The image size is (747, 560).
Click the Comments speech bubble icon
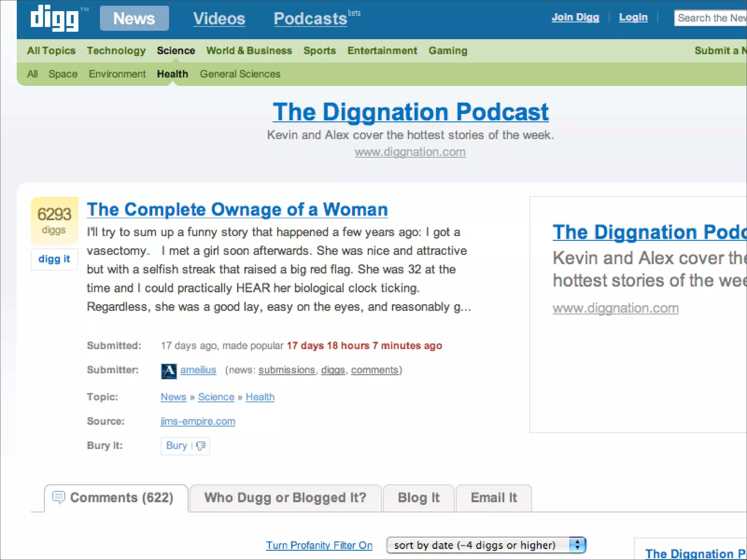pos(59,497)
